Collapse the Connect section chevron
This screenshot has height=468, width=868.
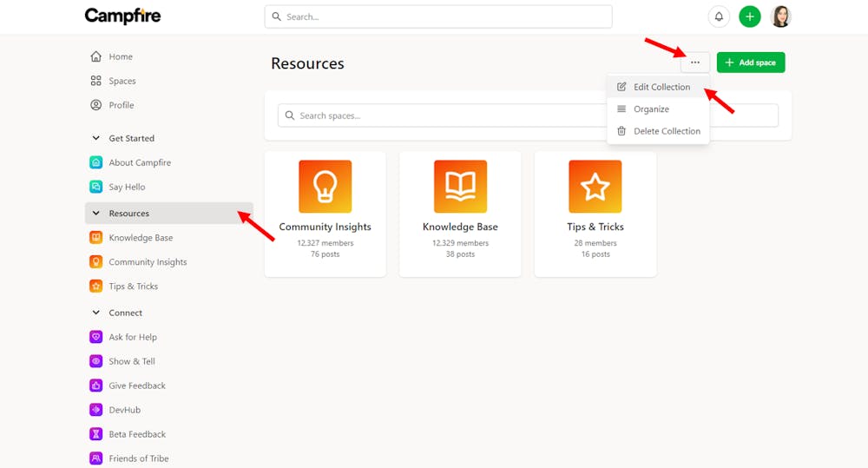tap(95, 313)
